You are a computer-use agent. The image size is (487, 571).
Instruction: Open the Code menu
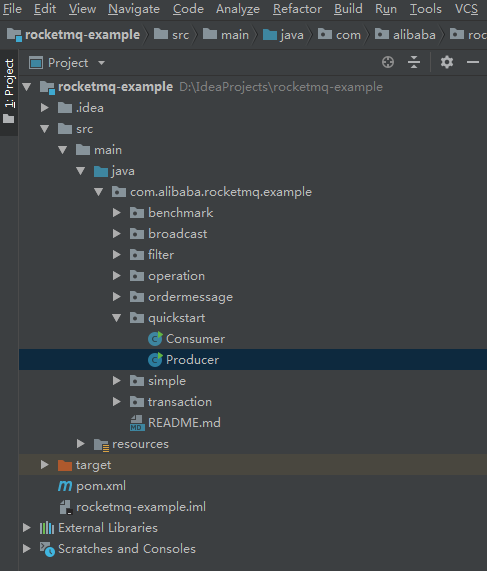point(188,9)
